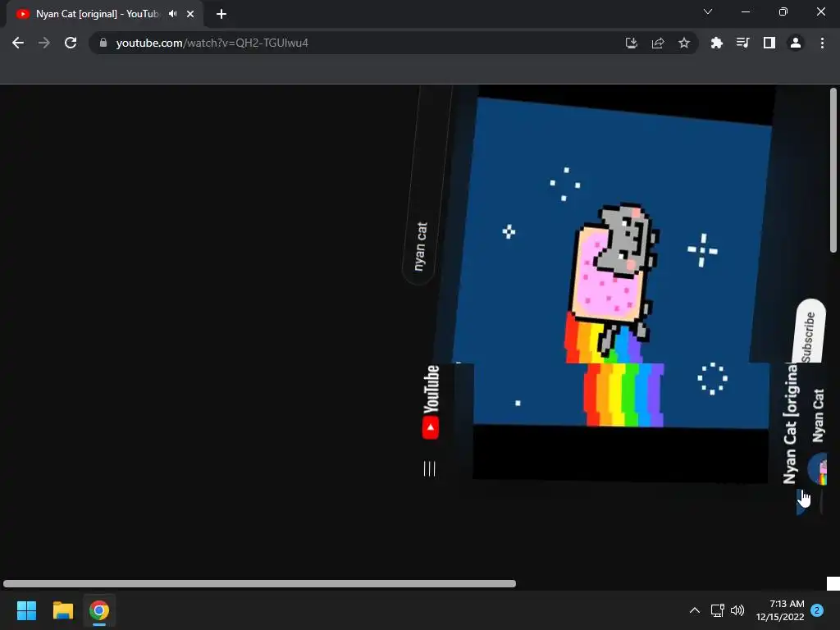The height and width of the screenshot is (630, 840).
Task: Go back to the previous page
Action: pyautogui.click(x=18, y=43)
